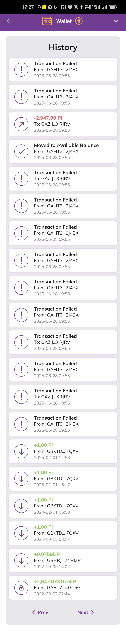Tap the outgoing arrow icon for GAZIJ...XRJRV
This screenshot has width=126, height=644.
(x=21, y=124)
